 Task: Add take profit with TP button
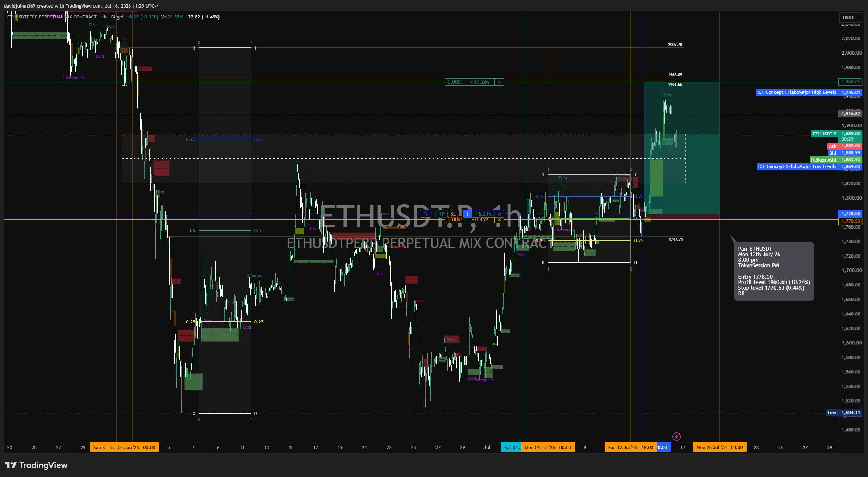tap(441, 214)
